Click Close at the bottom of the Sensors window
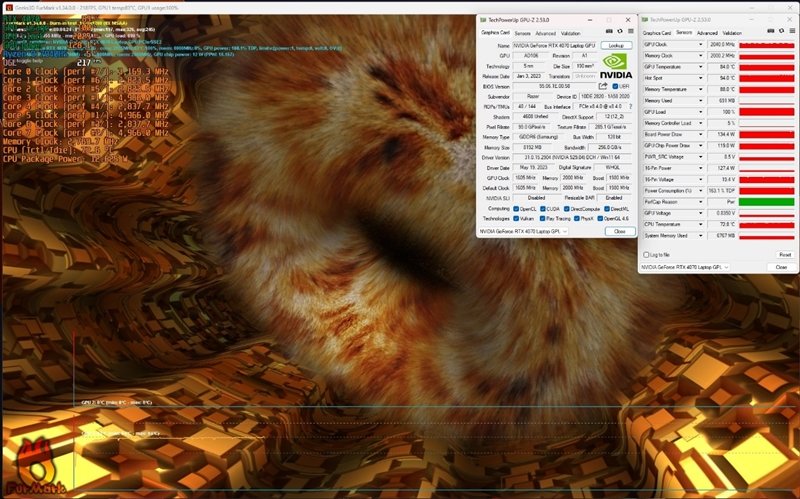The height and width of the screenshot is (499, 800). 781,267
